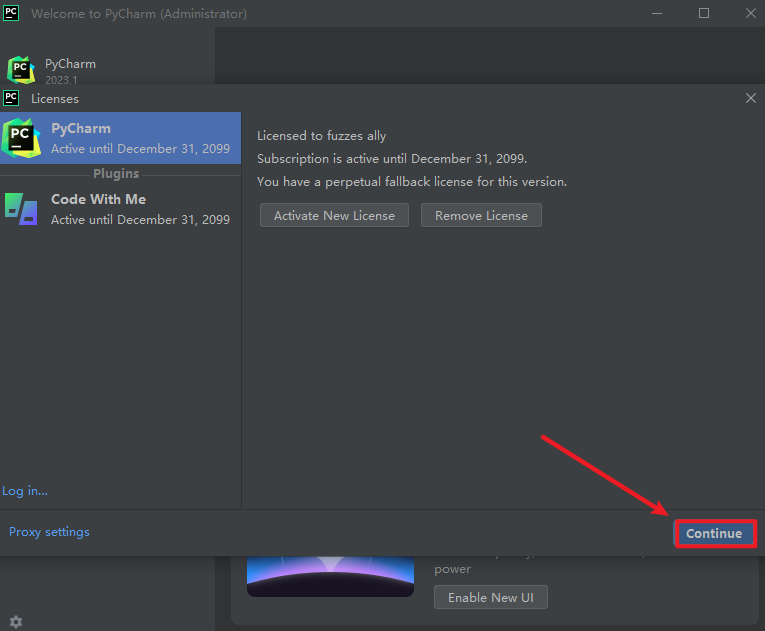Screen dimensions: 765x631
Task: Close the Welcome to PyCharm window
Action: click(751, 13)
